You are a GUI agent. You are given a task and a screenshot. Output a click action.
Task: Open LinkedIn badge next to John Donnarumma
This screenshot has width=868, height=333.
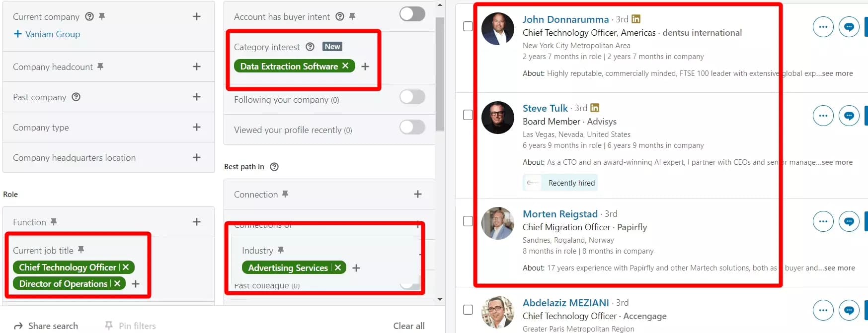636,19
